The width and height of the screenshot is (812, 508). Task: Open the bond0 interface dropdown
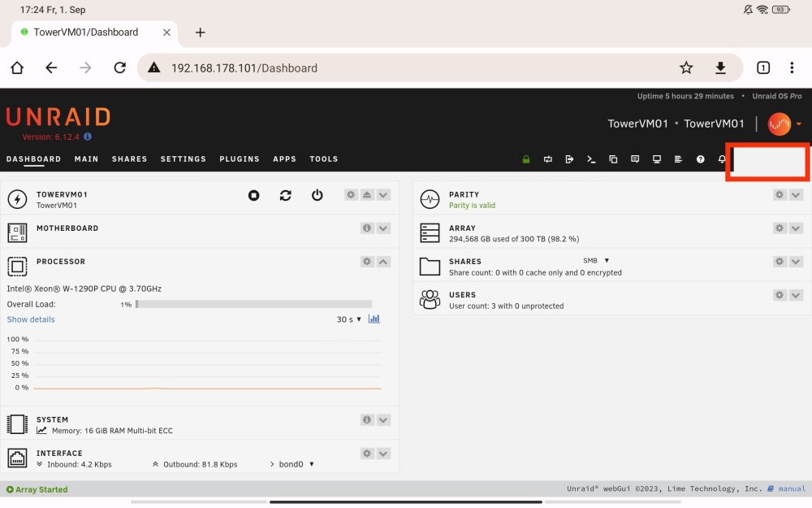(296, 464)
